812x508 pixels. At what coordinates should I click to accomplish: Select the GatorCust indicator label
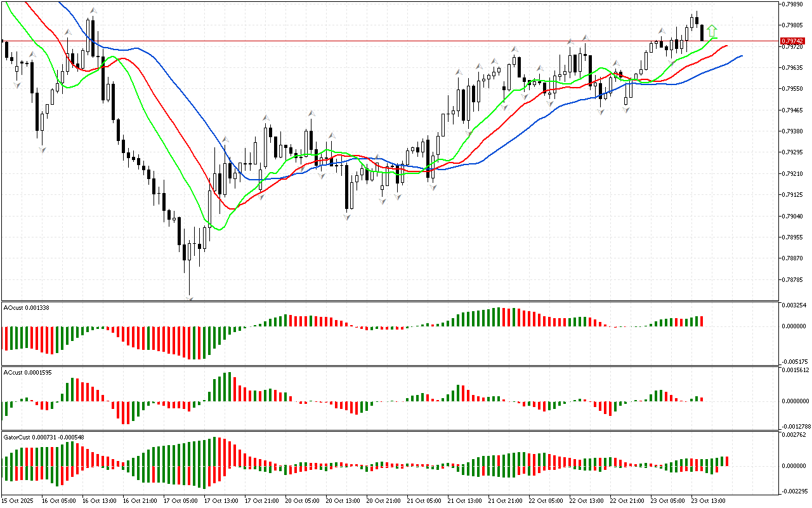point(44,437)
